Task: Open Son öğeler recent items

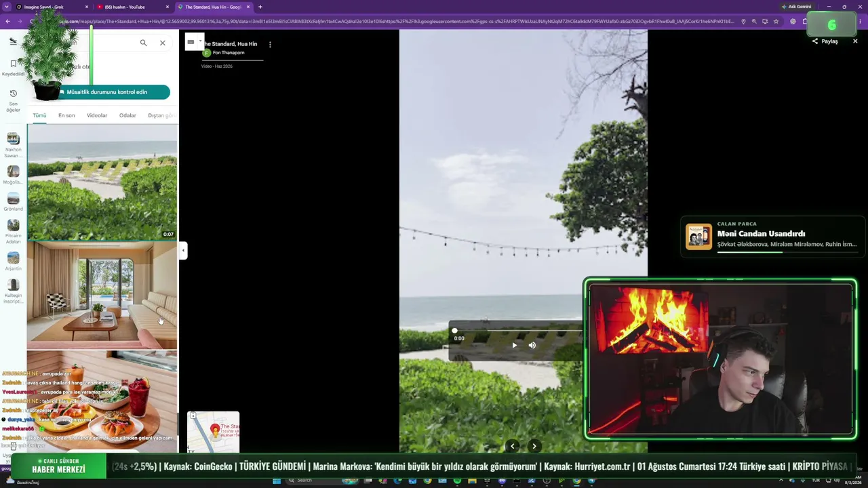Action: click(x=13, y=100)
